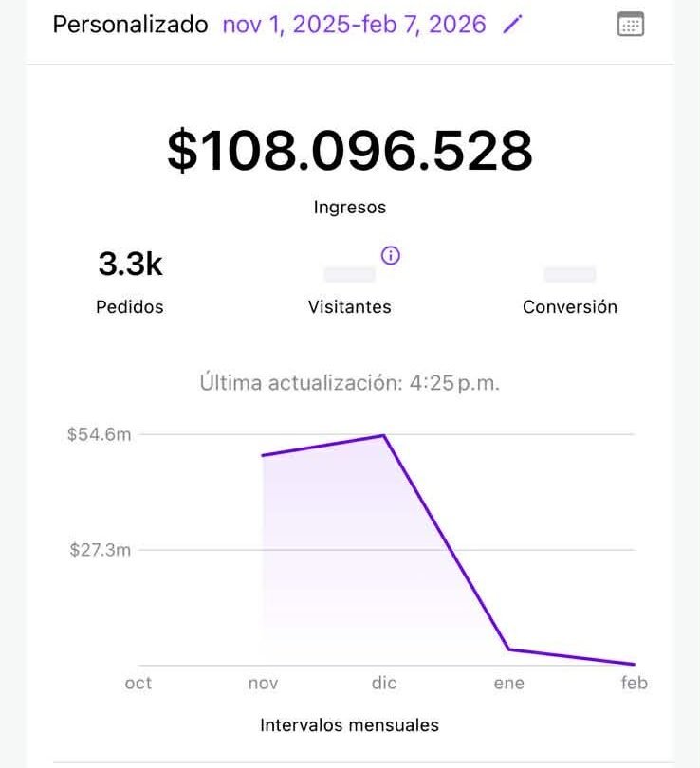Open the date range nov 1, 2025-feb 7, 2026
The width and height of the screenshot is (700, 768).
354,25
